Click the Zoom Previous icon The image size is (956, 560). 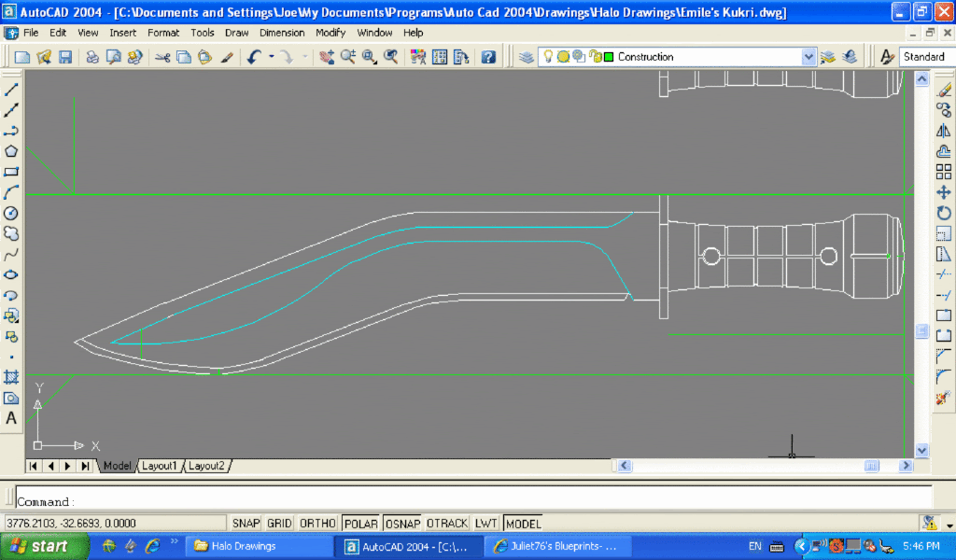[391, 57]
